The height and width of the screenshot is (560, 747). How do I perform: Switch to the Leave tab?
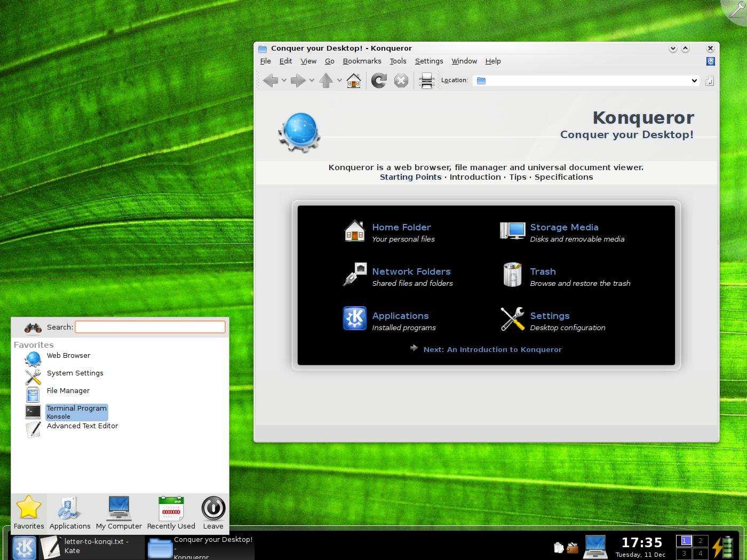click(x=213, y=512)
